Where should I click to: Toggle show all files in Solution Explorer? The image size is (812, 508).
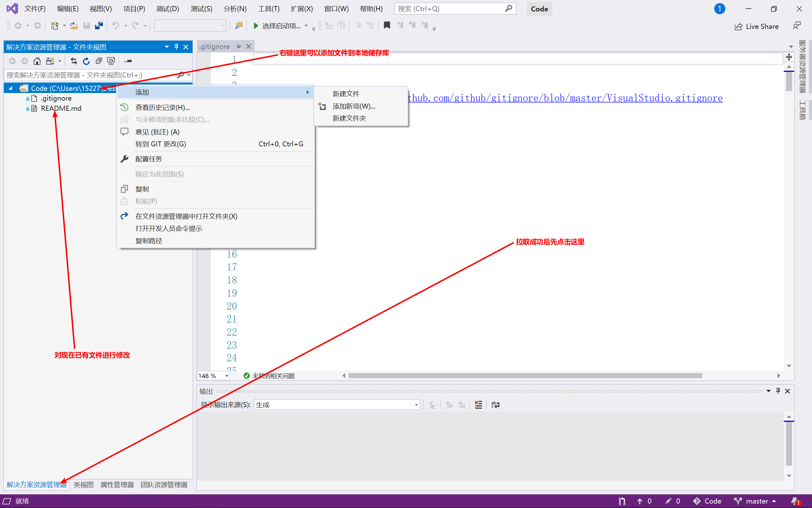pyautogui.click(x=111, y=61)
